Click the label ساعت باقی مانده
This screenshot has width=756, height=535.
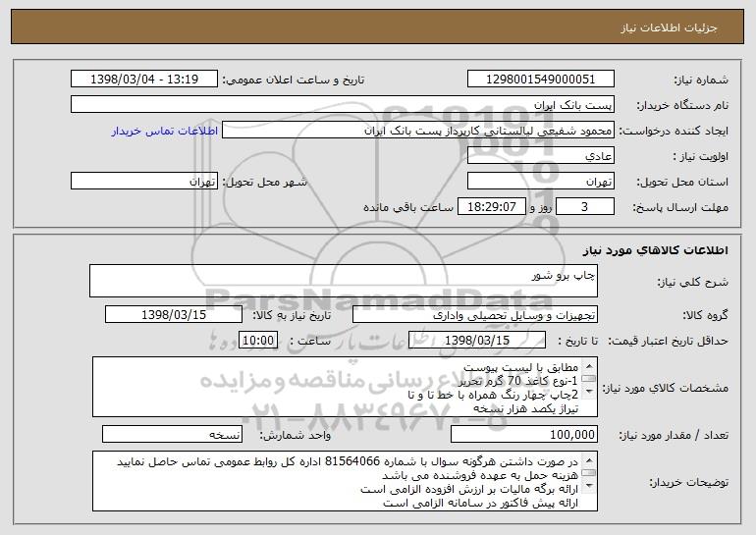(x=407, y=207)
